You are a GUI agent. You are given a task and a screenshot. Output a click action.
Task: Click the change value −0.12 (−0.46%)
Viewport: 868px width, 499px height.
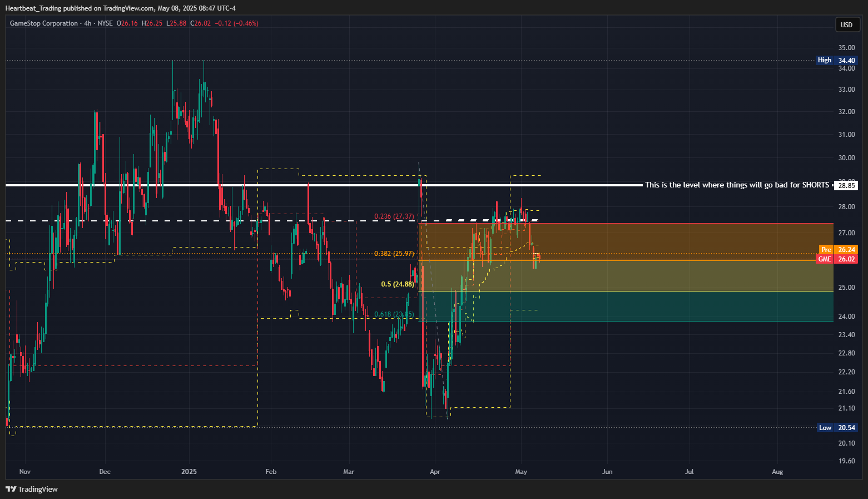[x=236, y=23]
